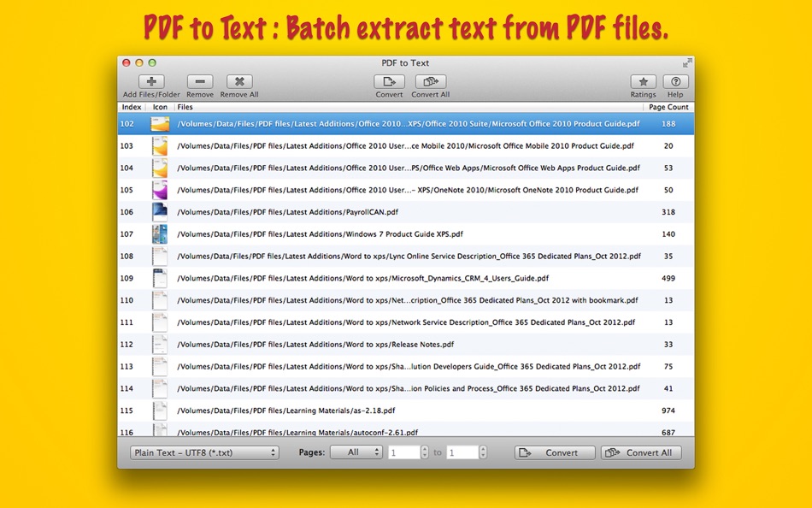Viewport: 812px width, 508px height.
Task: Sort by the Index column header
Action: click(x=132, y=107)
